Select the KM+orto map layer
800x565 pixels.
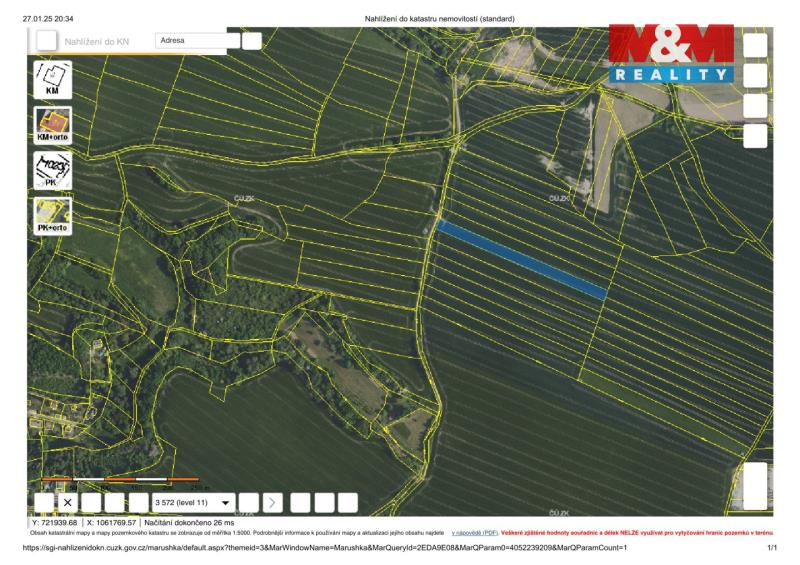[x=53, y=124]
